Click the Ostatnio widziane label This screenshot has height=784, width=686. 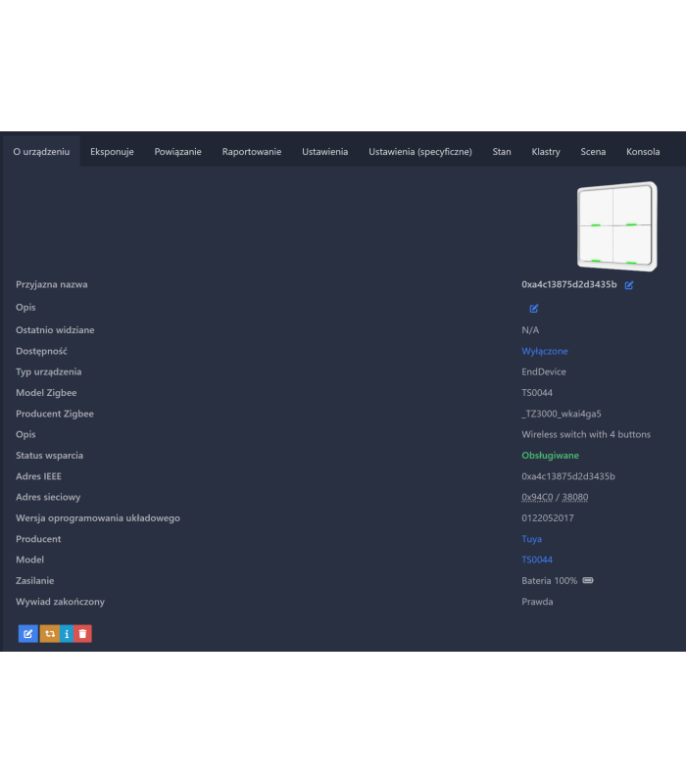pyautogui.click(x=55, y=330)
